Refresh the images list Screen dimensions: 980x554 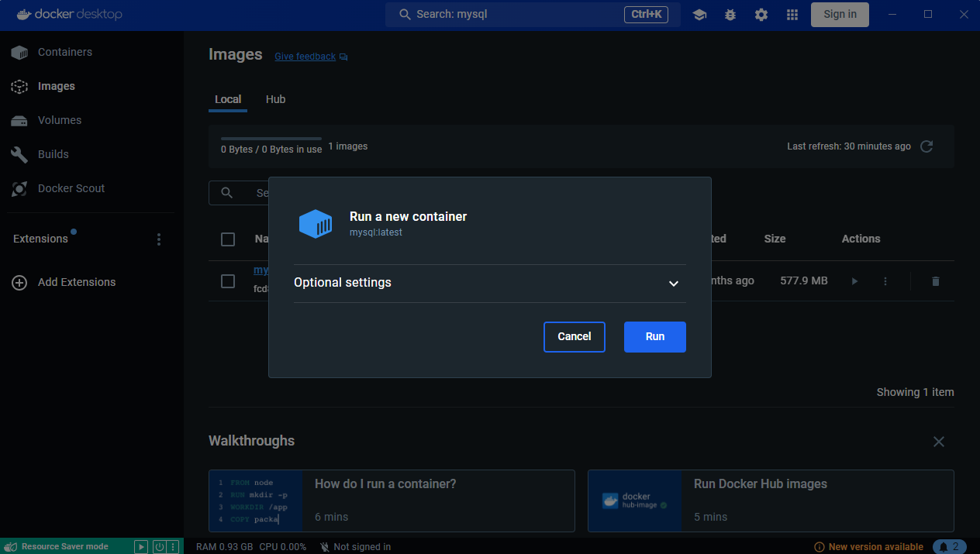click(x=927, y=146)
